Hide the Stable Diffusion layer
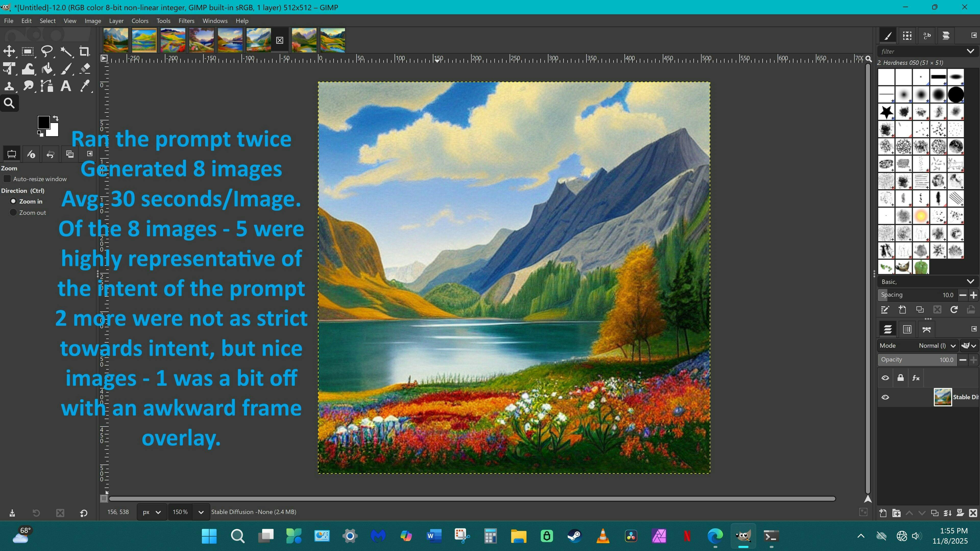This screenshot has height=551, width=980. 885,397
